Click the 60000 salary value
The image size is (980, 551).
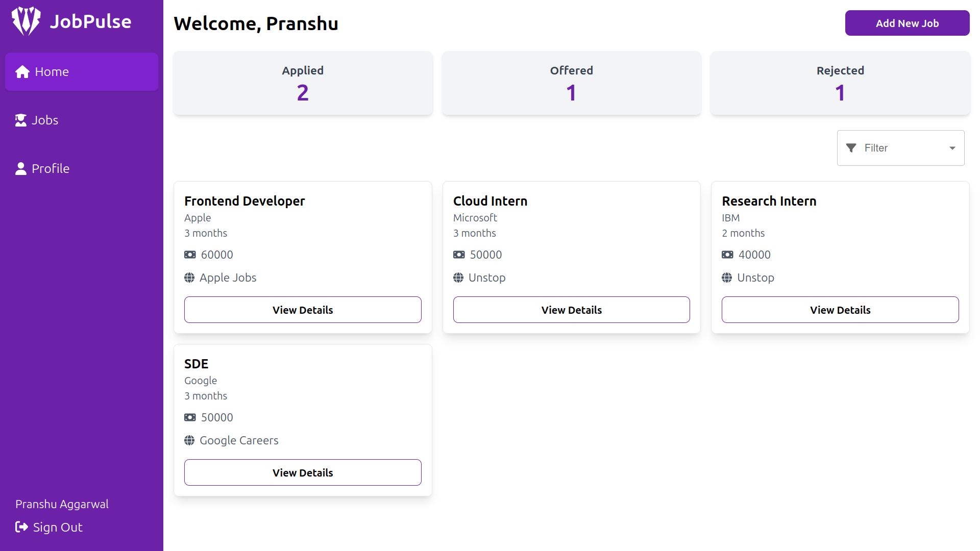tap(217, 255)
